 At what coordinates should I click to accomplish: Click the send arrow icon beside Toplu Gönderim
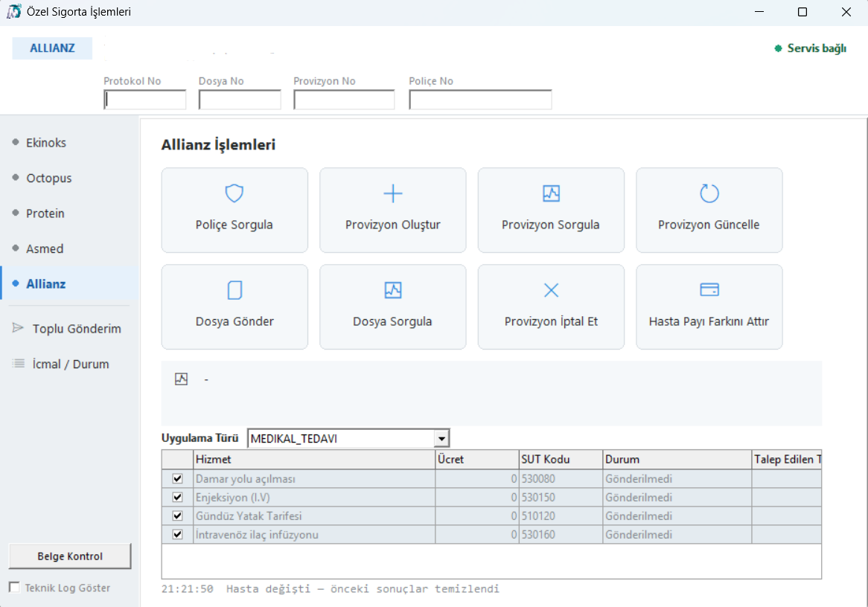pos(18,328)
